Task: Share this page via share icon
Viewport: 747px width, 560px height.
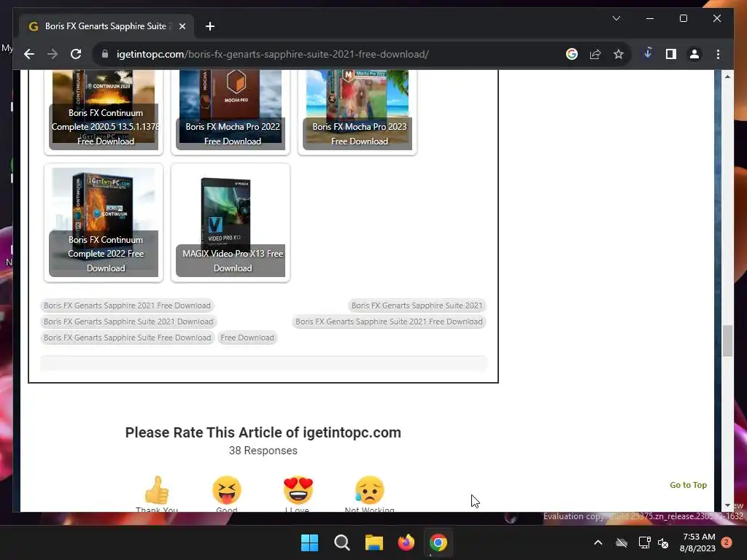Action: click(595, 54)
